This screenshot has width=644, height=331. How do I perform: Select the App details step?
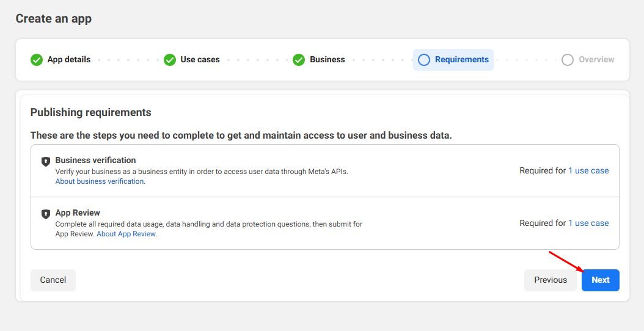point(60,60)
